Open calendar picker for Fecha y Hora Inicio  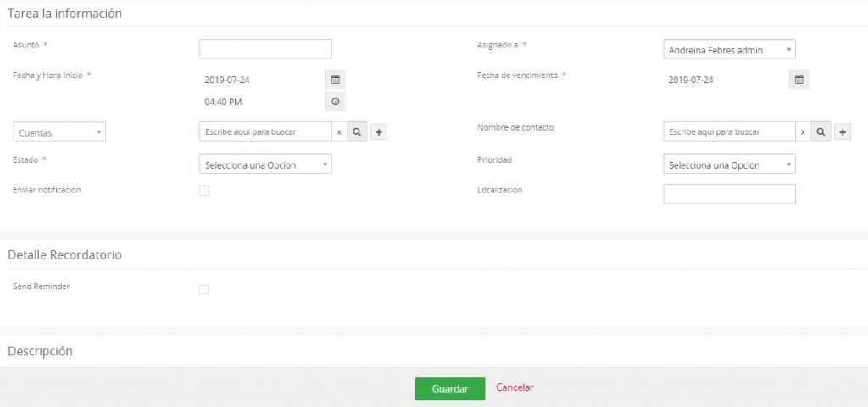[x=335, y=80]
